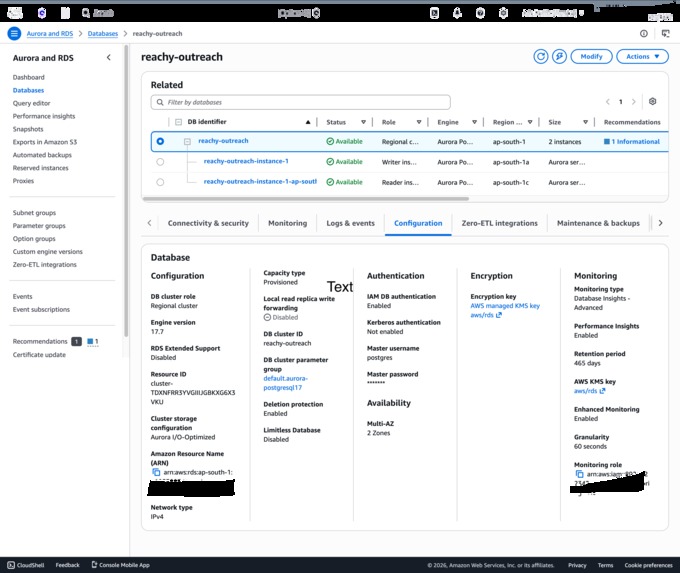Image resolution: width=680 pixels, height=573 pixels.
Task: Open the navigation hamburger menu
Action: click(14, 33)
